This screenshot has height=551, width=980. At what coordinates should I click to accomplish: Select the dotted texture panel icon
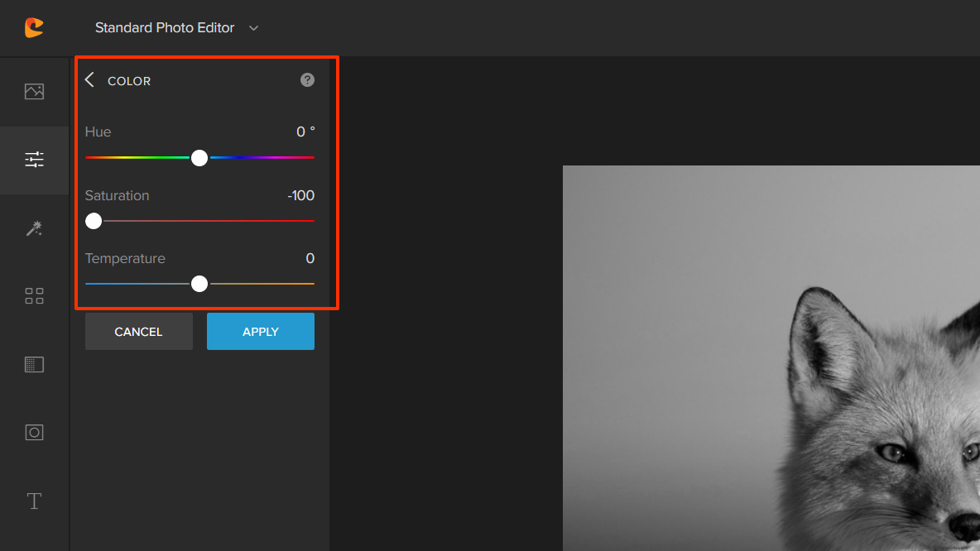pyautogui.click(x=34, y=364)
